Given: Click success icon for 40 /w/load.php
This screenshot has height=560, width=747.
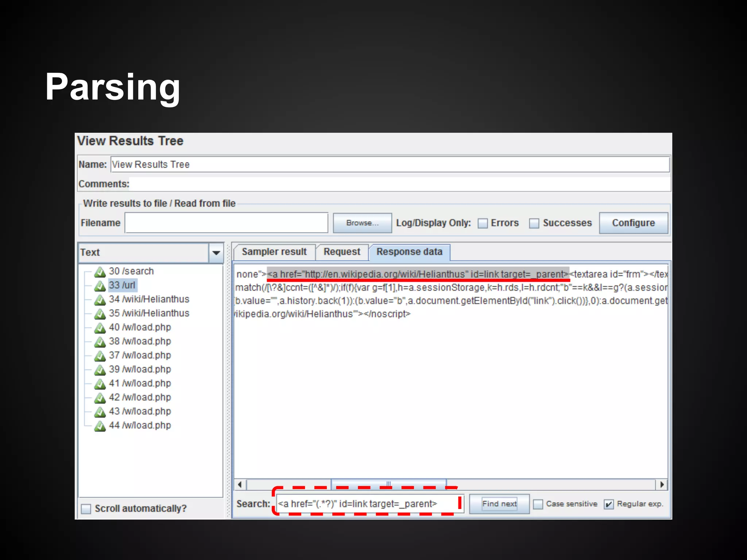Looking at the screenshot, I should (x=100, y=328).
